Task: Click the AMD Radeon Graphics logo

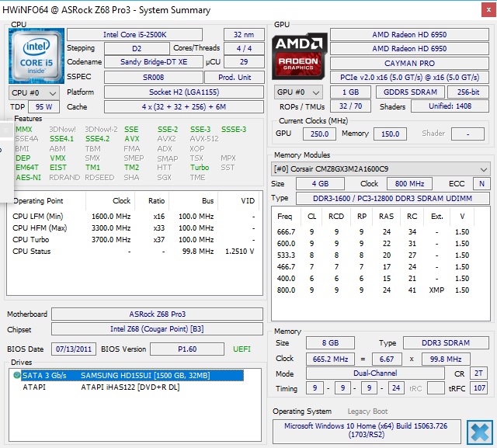Action: [x=300, y=56]
